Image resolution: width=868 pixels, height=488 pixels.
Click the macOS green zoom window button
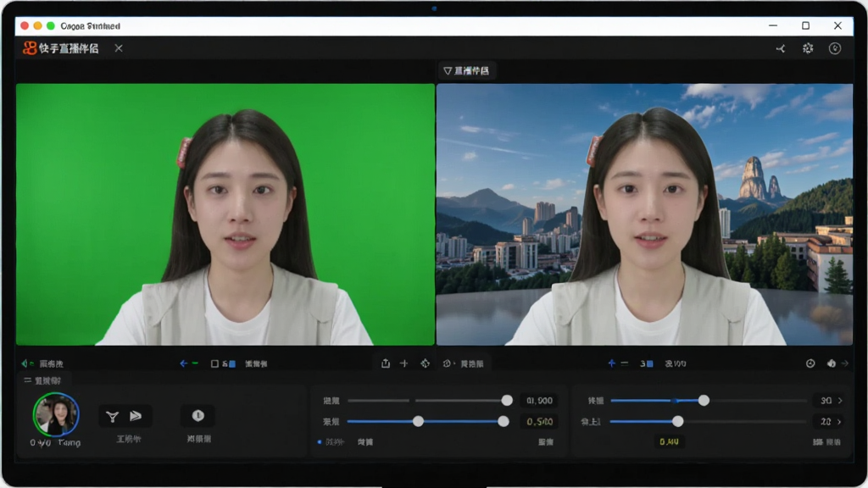point(50,25)
